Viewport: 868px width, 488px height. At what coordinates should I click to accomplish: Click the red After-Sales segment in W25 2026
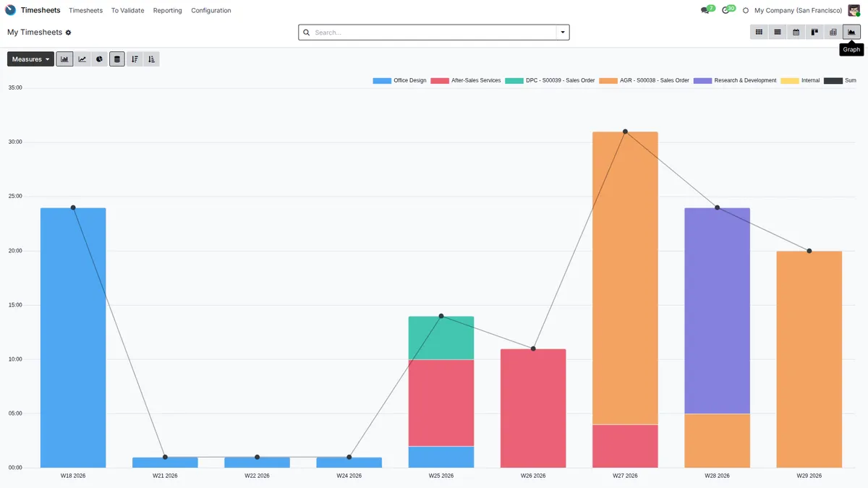(x=441, y=403)
